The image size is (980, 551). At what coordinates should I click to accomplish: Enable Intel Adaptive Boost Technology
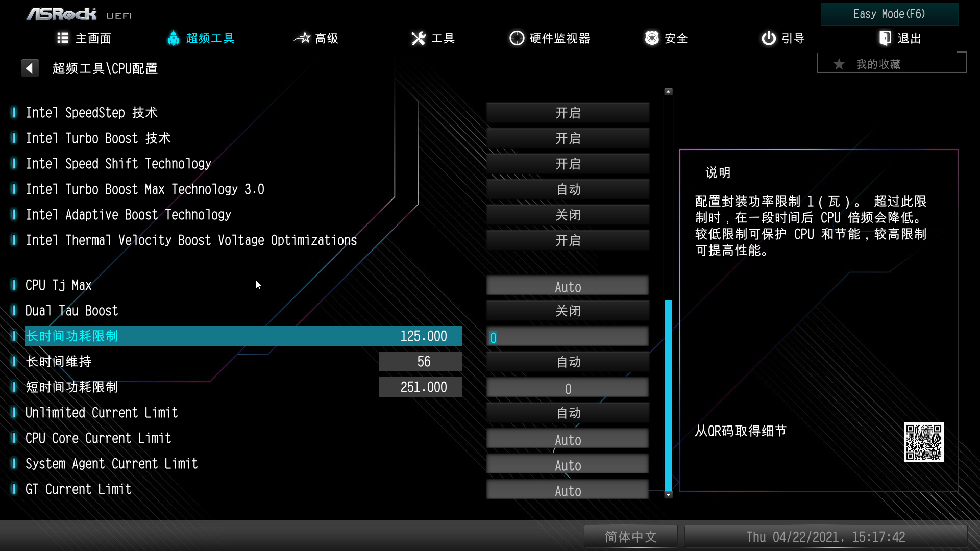point(568,215)
